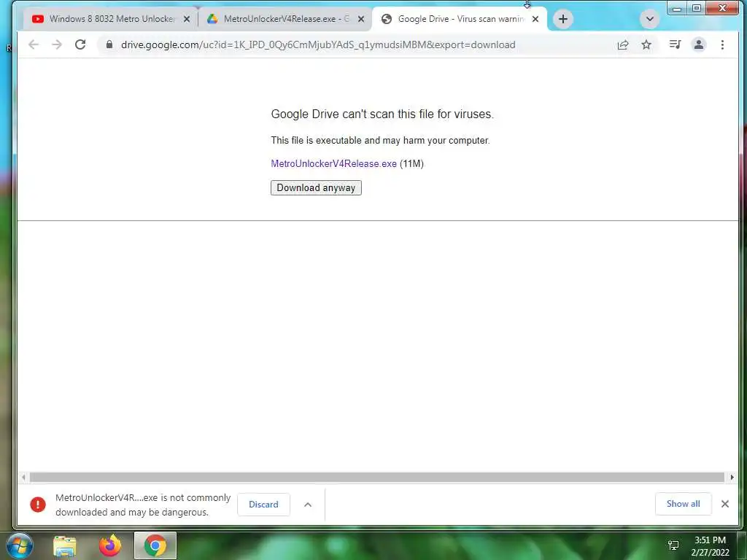Launch Firefox from the taskbar
The image size is (747, 560).
pyautogui.click(x=110, y=546)
